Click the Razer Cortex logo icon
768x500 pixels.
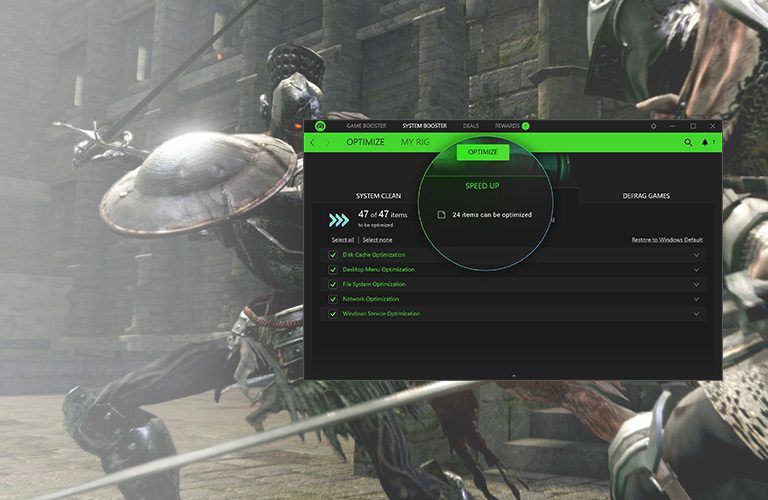point(320,126)
